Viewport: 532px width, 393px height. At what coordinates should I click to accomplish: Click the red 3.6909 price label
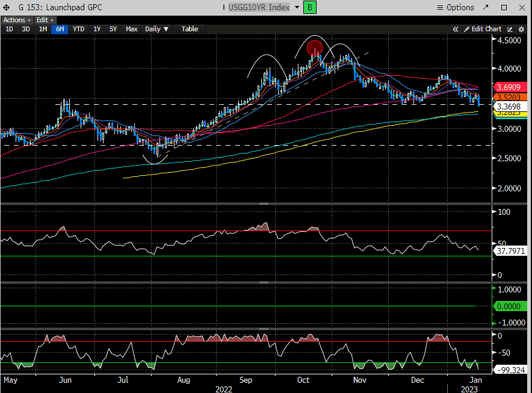pyautogui.click(x=510, y=87)
